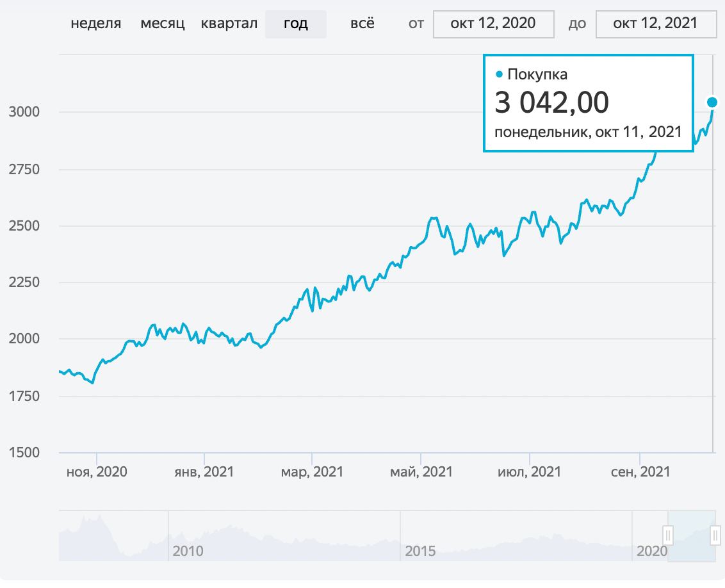Click the май, 2021 axis label
Screen dimensions: 725x588
(421, 472)
